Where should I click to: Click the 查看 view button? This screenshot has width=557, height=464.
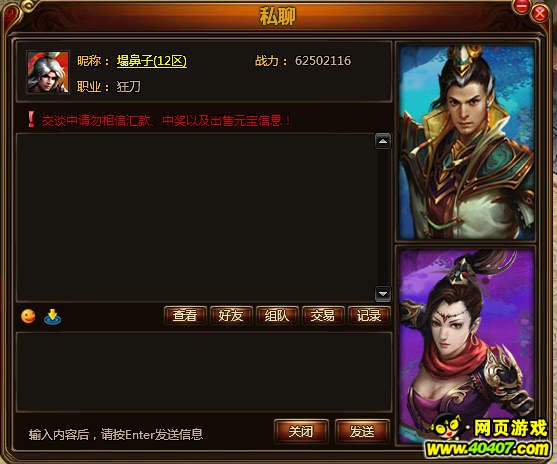tap(185, 315)
